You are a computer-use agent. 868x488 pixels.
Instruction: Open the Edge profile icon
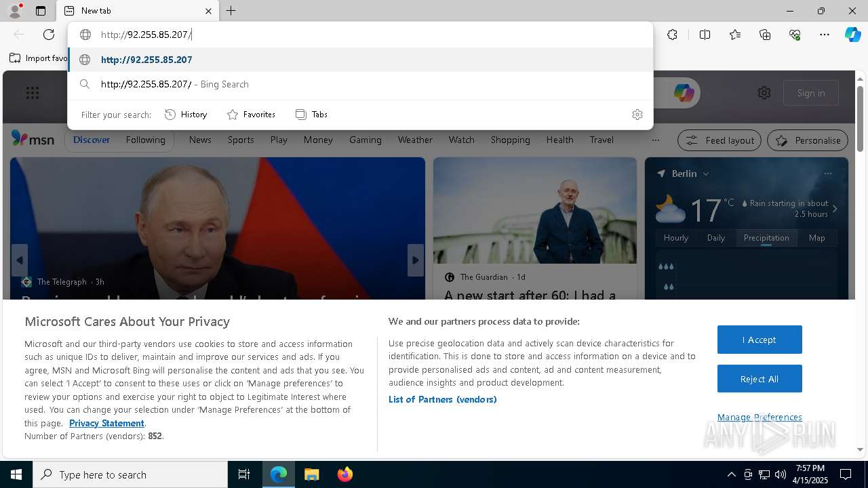[14, 11]
